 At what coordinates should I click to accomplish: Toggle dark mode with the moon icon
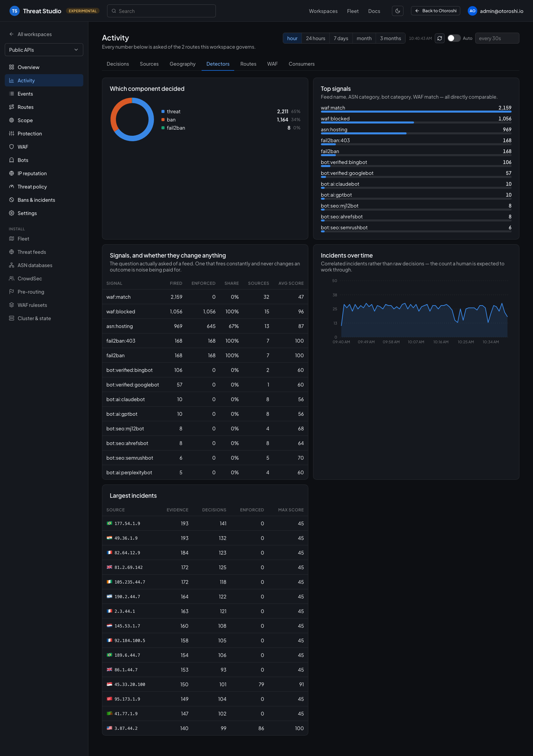tap(397, 11)
